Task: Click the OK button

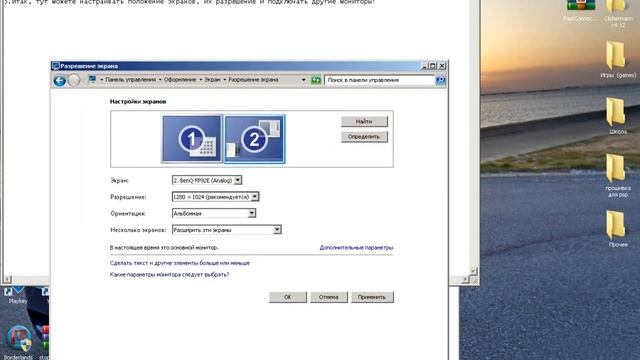Action: pos(288,297)
